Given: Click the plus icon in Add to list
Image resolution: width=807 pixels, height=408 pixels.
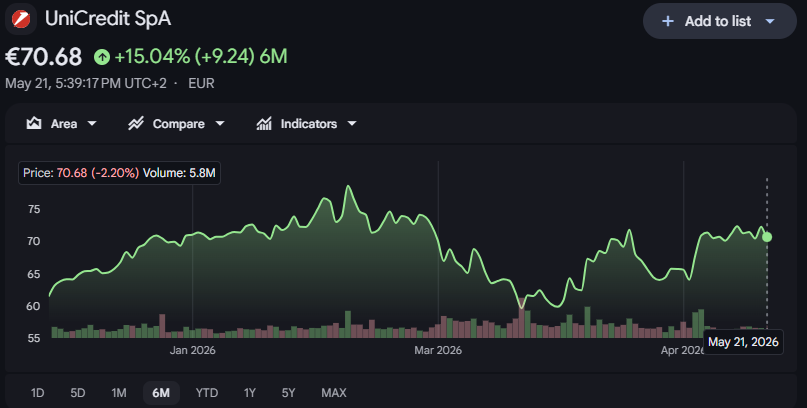Looking at the screenshot, I should (668, 21).
